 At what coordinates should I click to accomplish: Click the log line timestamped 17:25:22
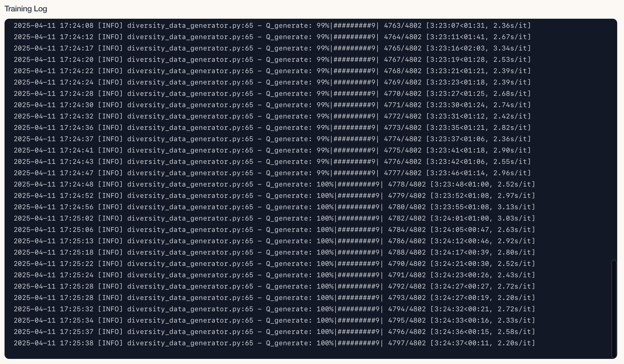274,264
